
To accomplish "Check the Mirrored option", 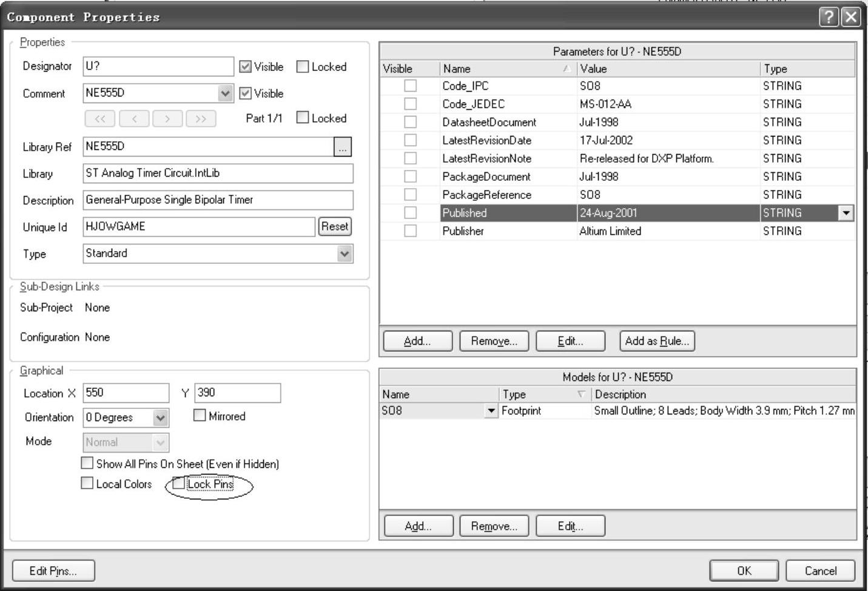I will [200, 416].
